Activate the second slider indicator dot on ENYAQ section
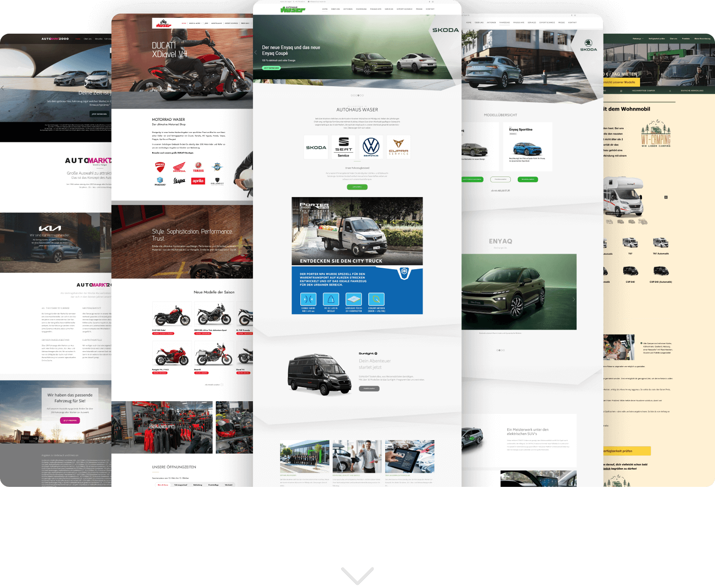 coord(499,350)
